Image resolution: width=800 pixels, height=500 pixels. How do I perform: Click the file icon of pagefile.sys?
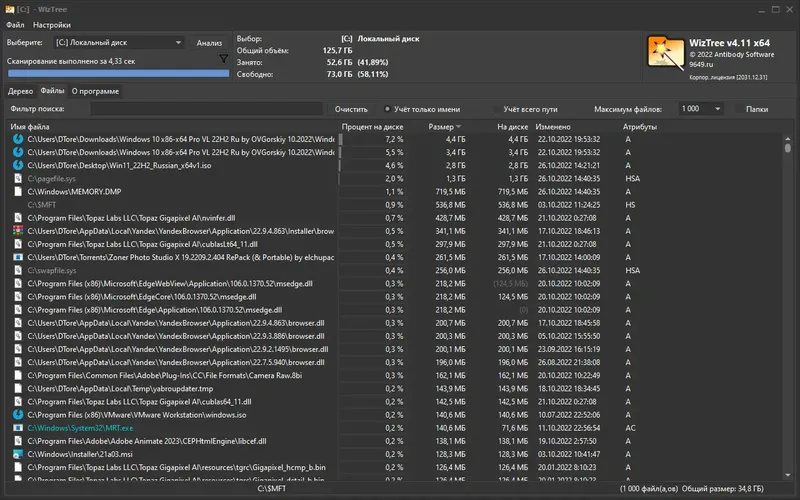pos(18,179)
